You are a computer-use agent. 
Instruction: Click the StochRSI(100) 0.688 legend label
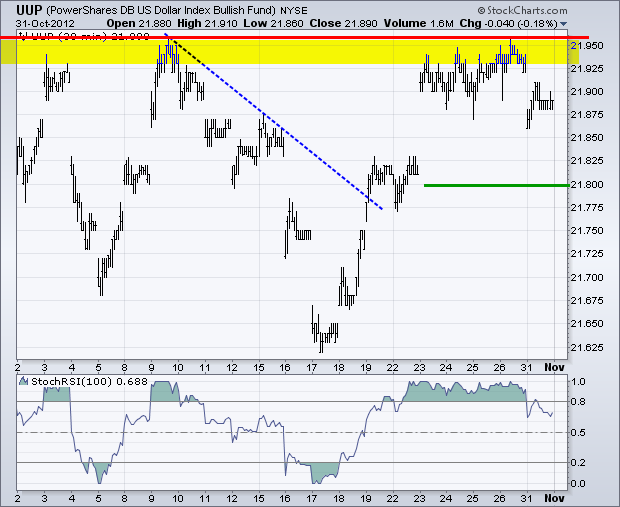click(x=89, y=382)
